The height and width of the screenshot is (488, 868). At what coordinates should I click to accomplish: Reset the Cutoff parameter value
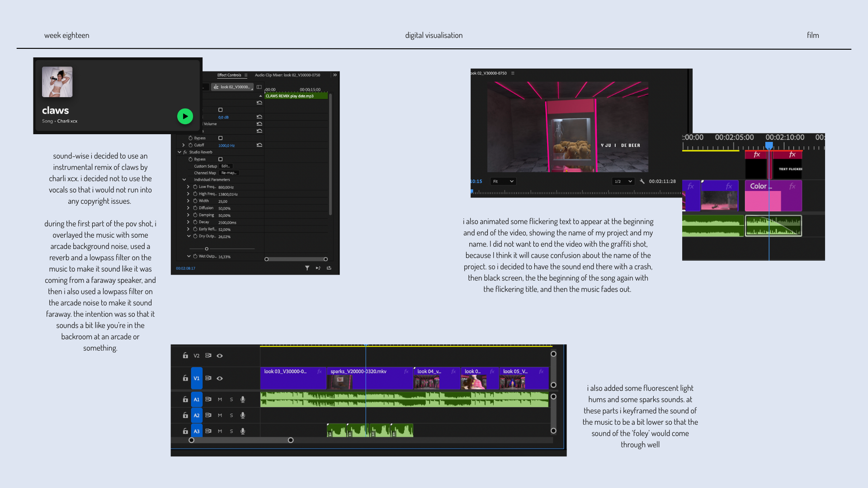[x=259, y=145]
